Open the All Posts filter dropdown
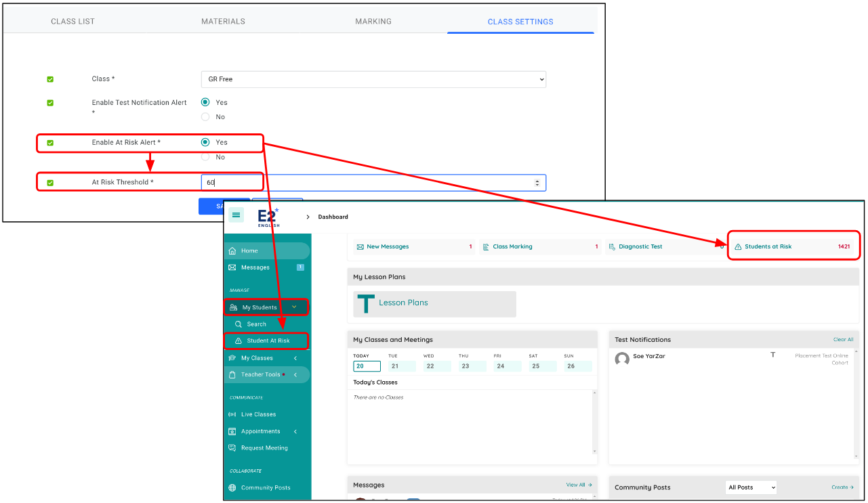 point(750,487)
